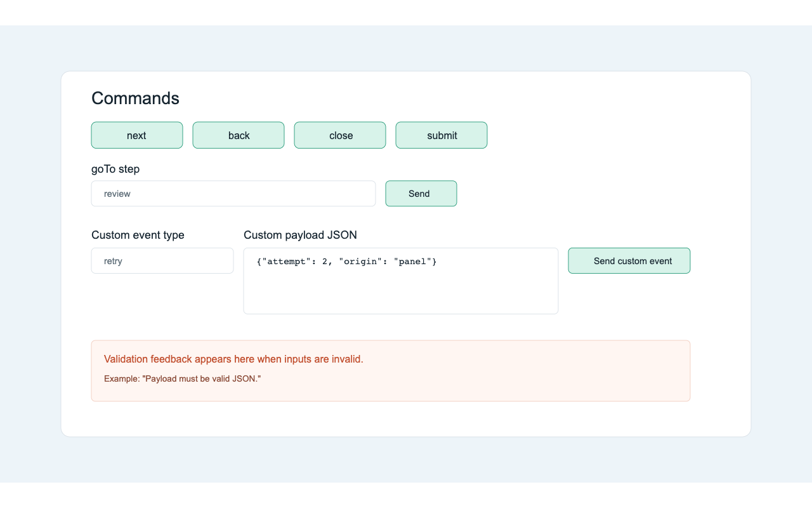Select the Custom event type label
This screenshot has height=508, width=812.
point(138,235)
